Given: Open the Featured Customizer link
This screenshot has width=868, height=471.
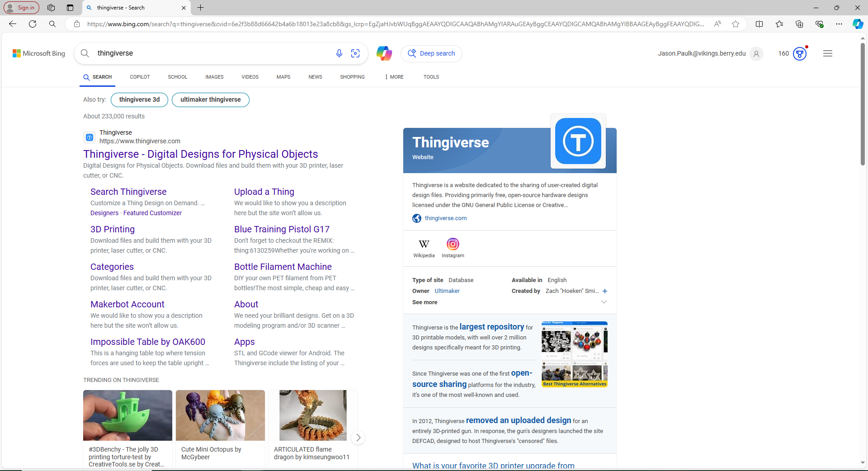Looking at the screenshot, I should pos(152,213).
